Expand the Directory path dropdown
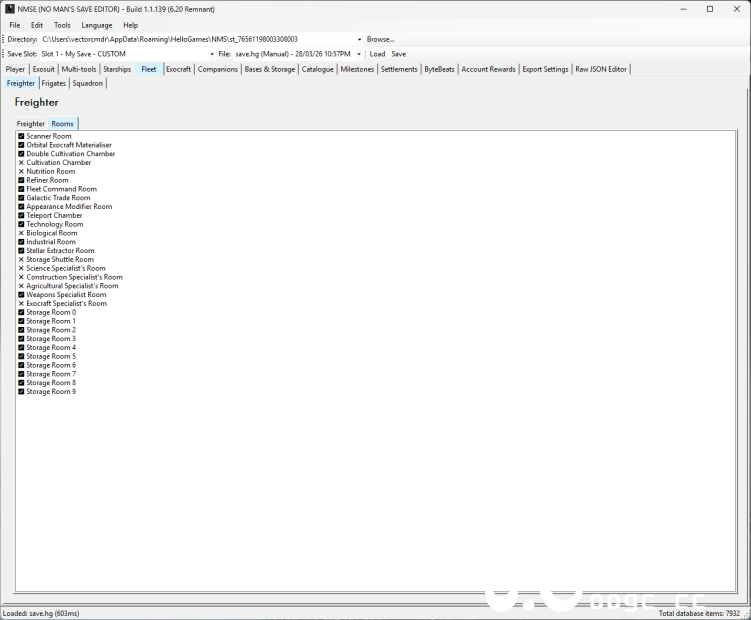Screen dimensions: 751x620 [x=359, y=39]
